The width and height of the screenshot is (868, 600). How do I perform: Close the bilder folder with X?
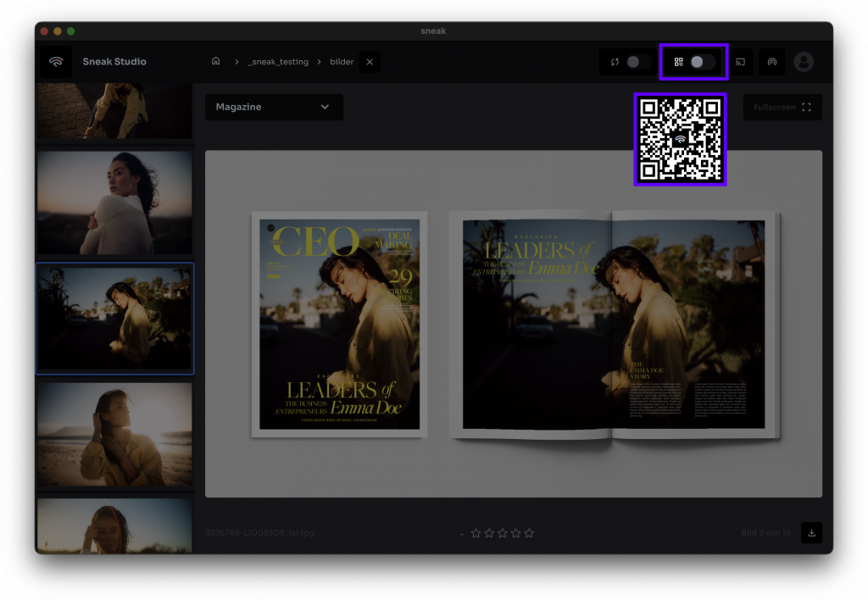click(370, 62)
